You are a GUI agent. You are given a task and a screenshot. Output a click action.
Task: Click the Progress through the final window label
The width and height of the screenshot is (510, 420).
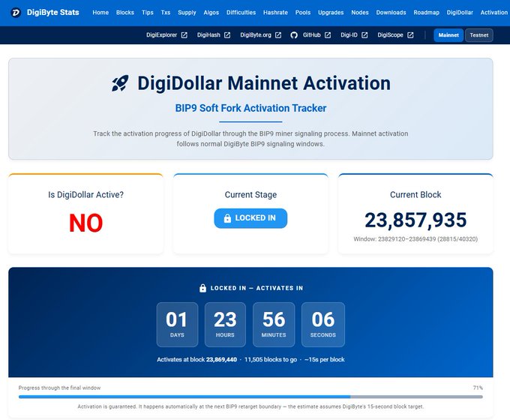(59, 388)
